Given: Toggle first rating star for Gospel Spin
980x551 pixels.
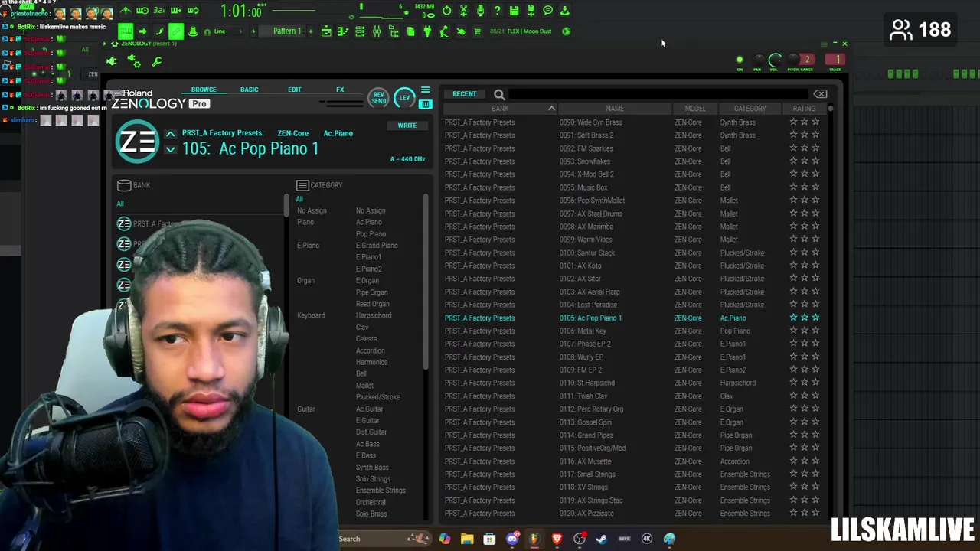Looking at the screenshot, I should (793, 422).
